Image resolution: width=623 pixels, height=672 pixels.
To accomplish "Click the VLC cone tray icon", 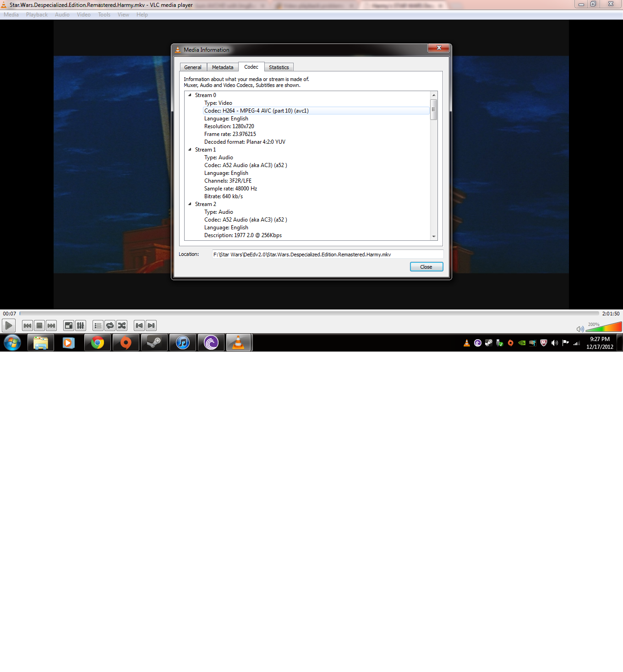I will 467,343.
